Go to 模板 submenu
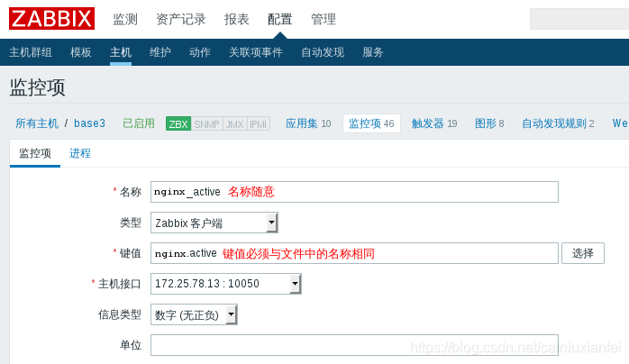 [x=80, y=52]
